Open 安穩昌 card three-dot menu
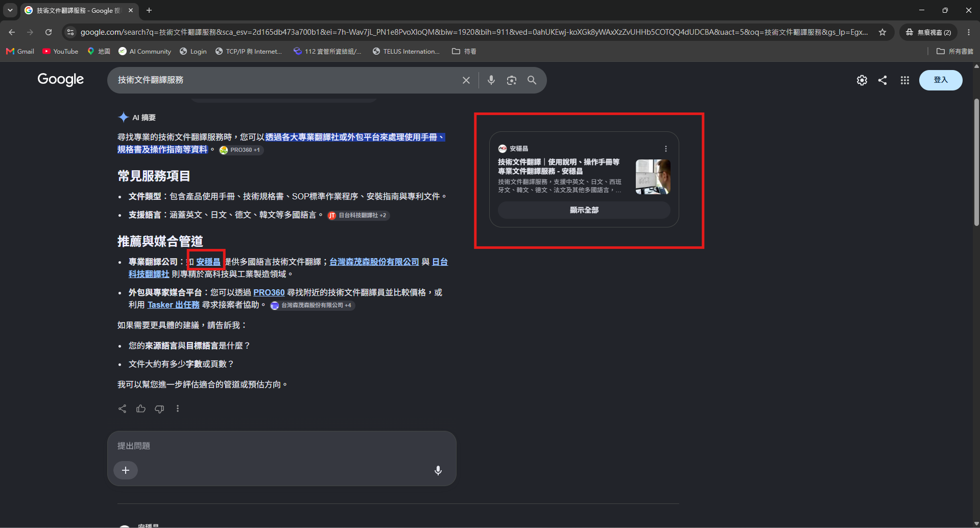Image resolution: width=980 pixels, height=528 pixels. point(665,149)
